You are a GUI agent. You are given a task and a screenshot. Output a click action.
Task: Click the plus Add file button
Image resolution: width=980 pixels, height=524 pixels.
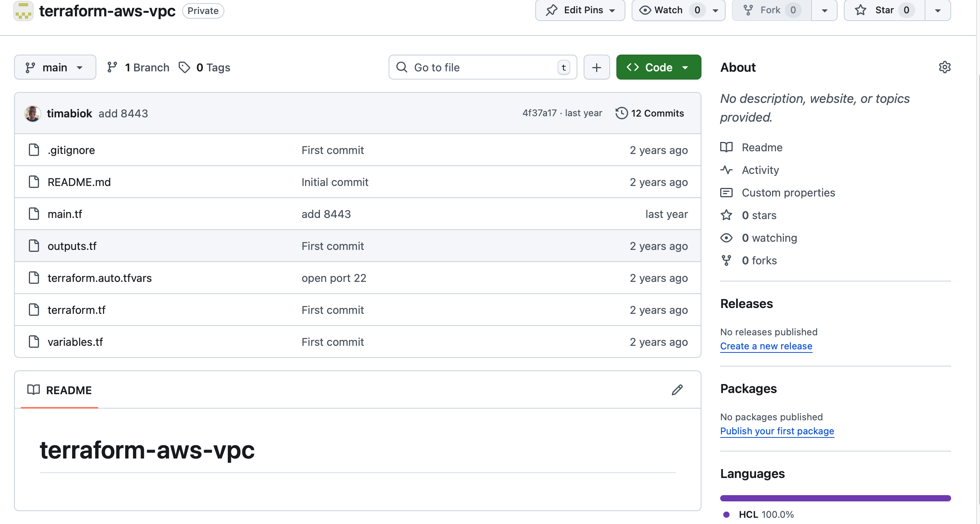coord(597,67)
